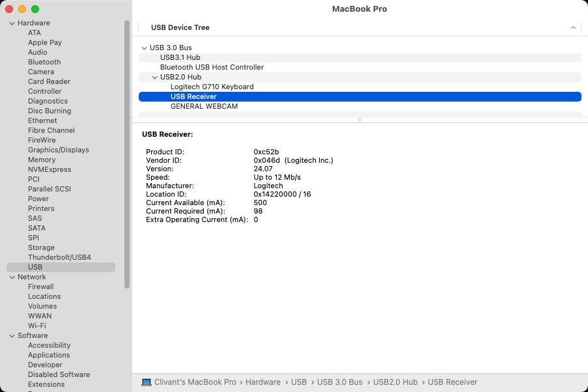
Task: Select Bluetooth USB Host Controller row
Action: click(x=360, y=67)
